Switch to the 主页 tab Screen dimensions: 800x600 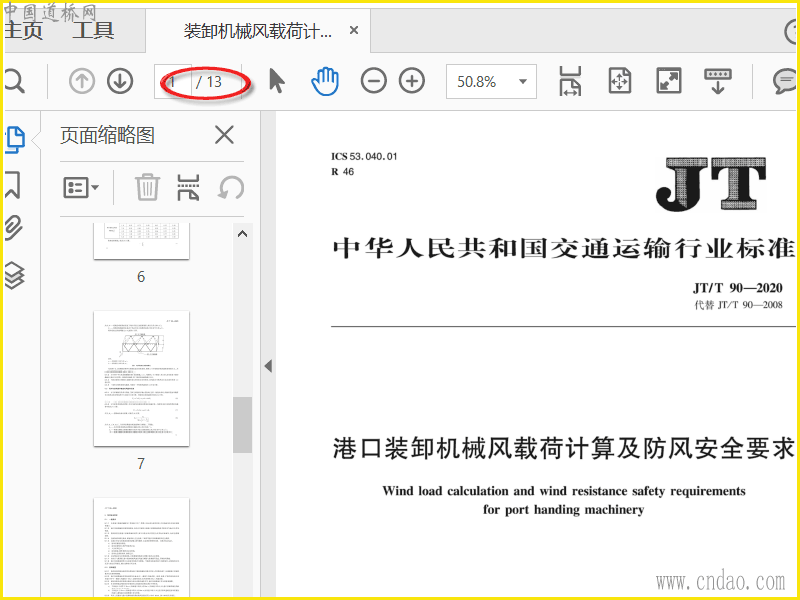pos(22,31)
